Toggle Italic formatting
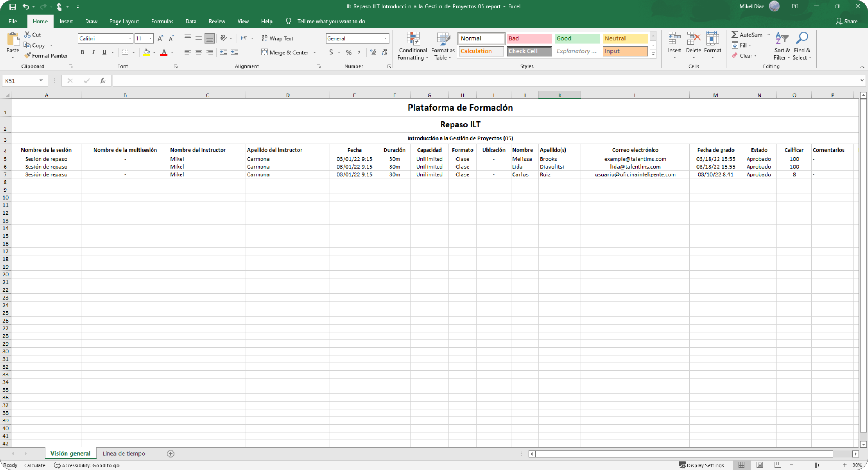The width and height of the screenshot is (868, 470). click(x=93, y=52)
